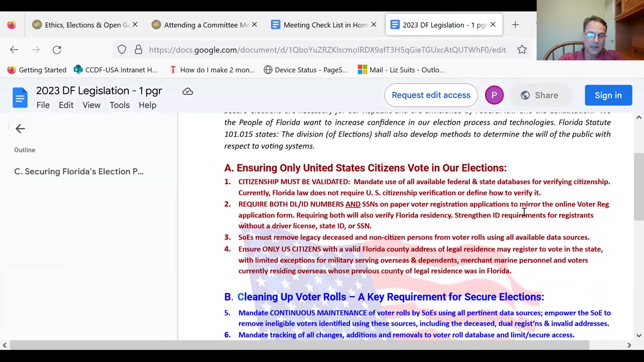Click 'Ensure ONLY US CITIZENS' line
Image resolution: width=644 pixels, height=362 pixels.
[420, 249]
